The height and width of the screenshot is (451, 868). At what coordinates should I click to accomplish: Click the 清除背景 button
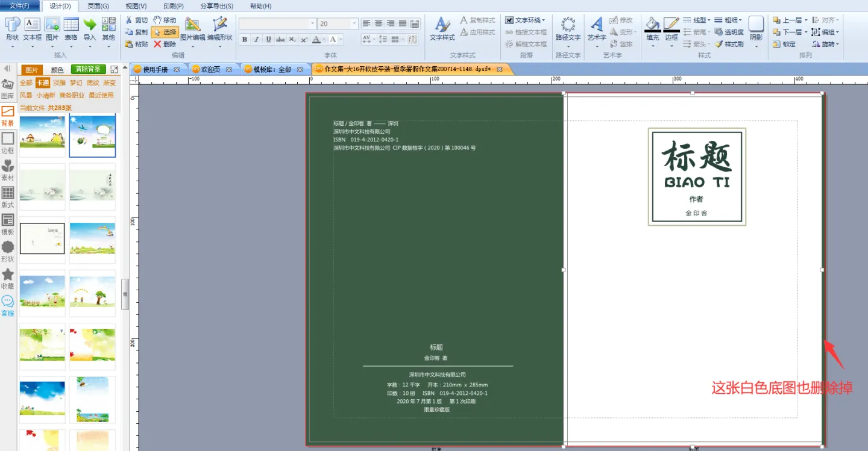[89, 69]
